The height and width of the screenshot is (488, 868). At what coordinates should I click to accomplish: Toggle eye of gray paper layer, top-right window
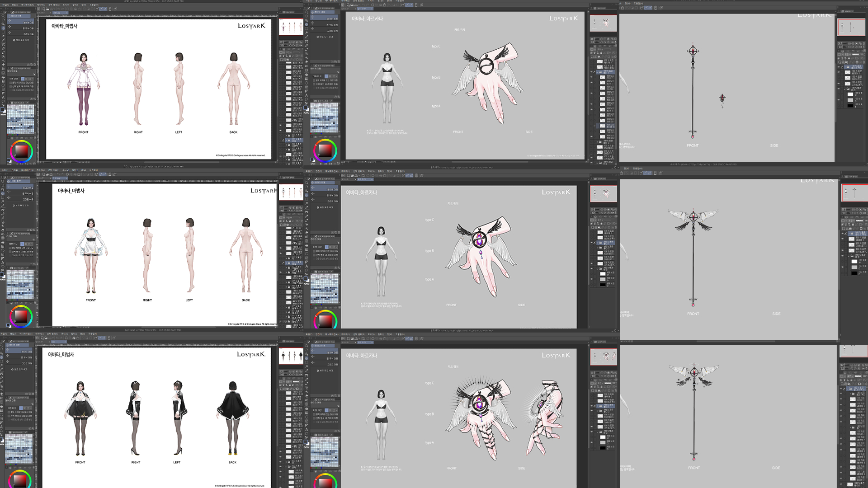(839, 100)
